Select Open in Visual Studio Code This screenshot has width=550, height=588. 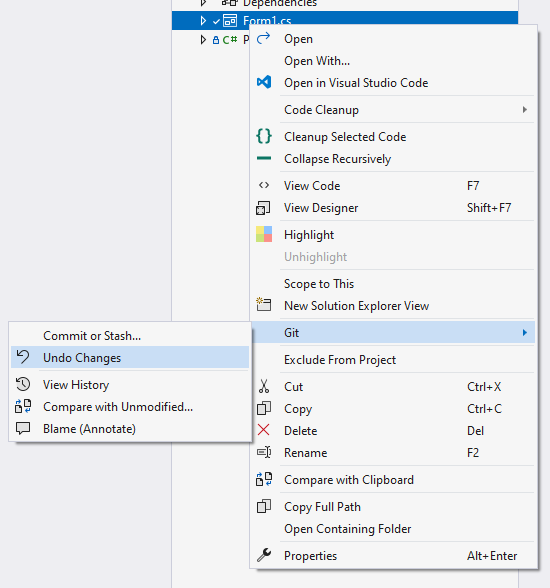click(393, 82)
